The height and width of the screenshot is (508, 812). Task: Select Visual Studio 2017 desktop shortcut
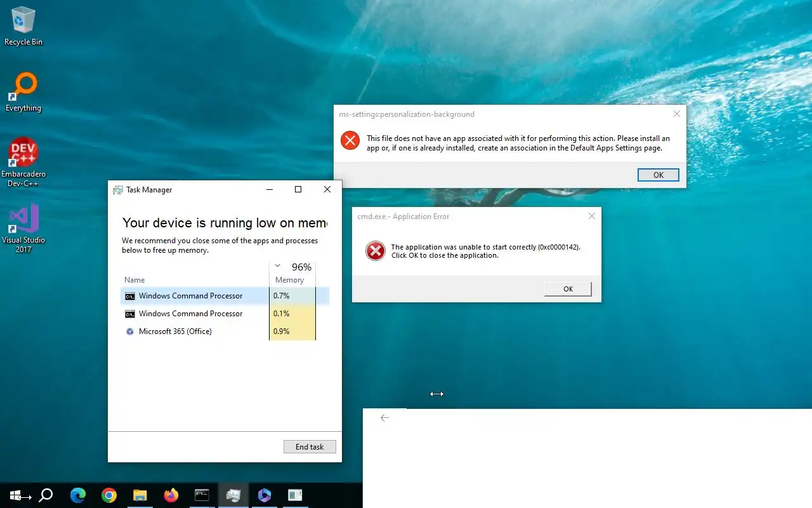23,229
